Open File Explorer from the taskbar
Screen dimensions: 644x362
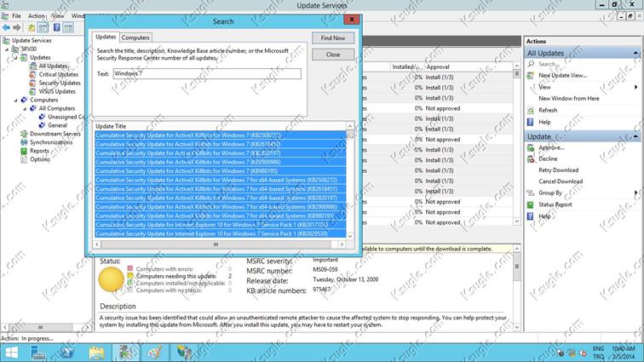pos(96,353)
